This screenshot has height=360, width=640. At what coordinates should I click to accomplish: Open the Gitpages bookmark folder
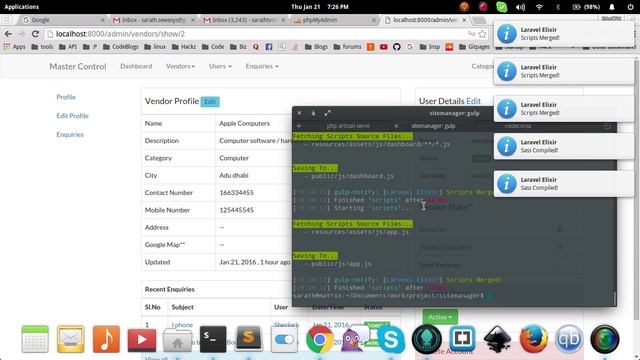474,47
